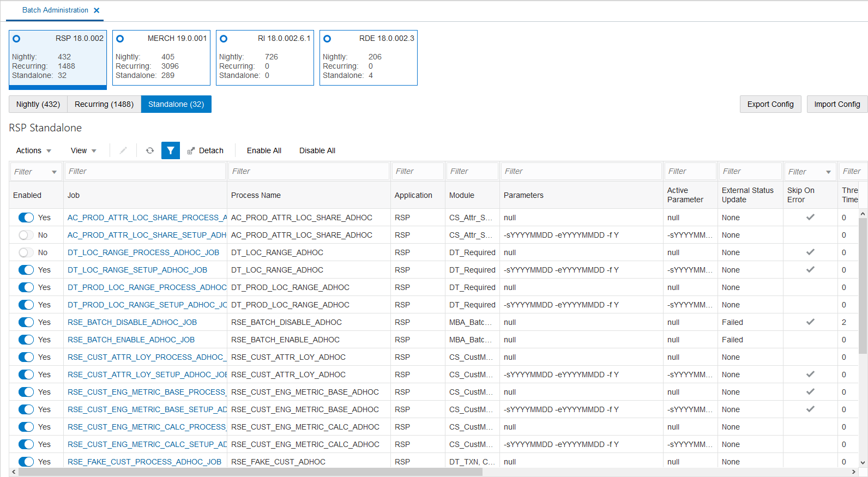Image resolution: width=868 pixels, height=477 pixels.
Task: Click Skip On Error checkmark for AC_PROD_ATTR_LOC_SHARE_PROCESS row
Action: pos(810,217)
